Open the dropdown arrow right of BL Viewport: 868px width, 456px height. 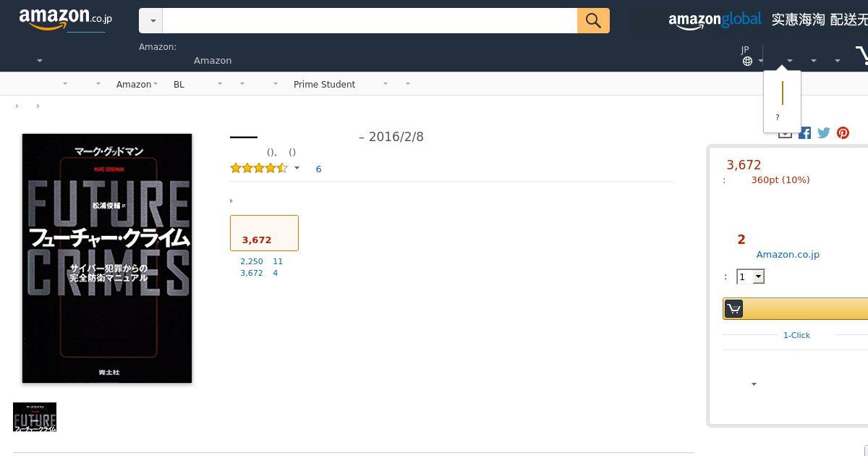220,84
